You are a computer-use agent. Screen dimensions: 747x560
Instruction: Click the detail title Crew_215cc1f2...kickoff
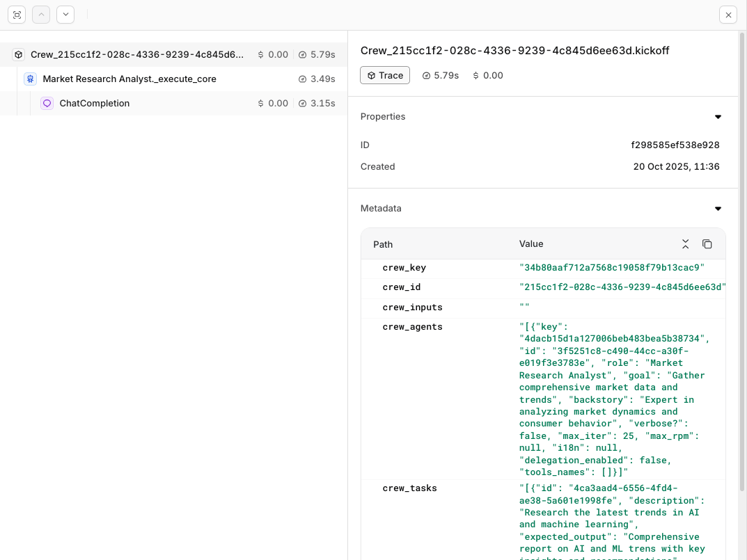click(514, 51)
